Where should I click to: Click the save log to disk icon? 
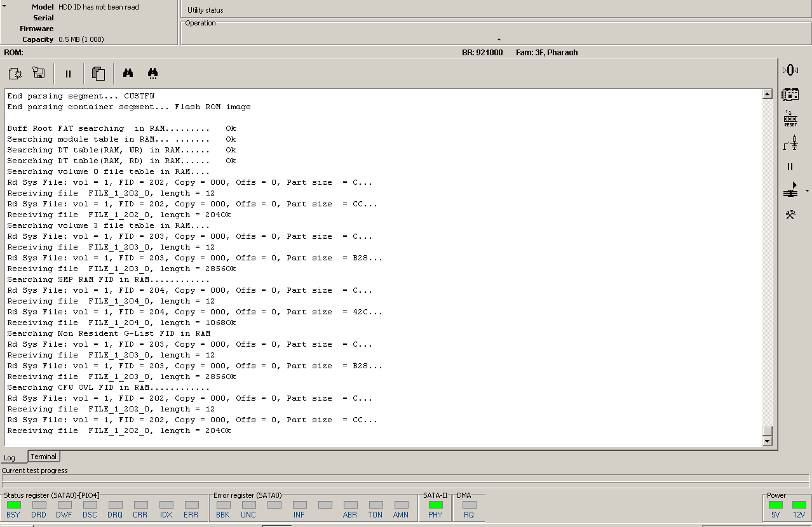(x=38, y=74)
